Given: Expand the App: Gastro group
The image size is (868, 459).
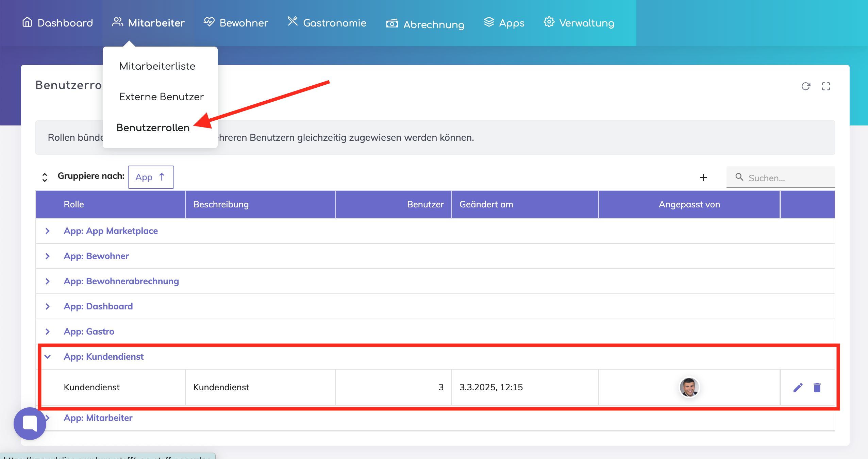Looking at the screenshot, I should coord(48,331).
